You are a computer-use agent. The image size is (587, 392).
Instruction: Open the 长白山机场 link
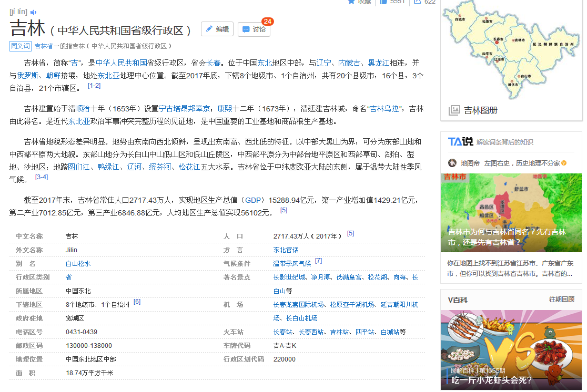pyautogui.click(x=302, y=318)
